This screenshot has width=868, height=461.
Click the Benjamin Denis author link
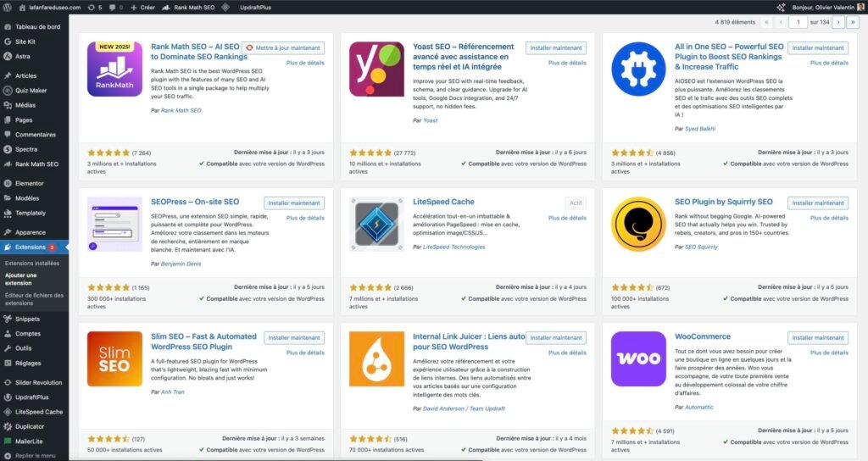click(182, 264)
